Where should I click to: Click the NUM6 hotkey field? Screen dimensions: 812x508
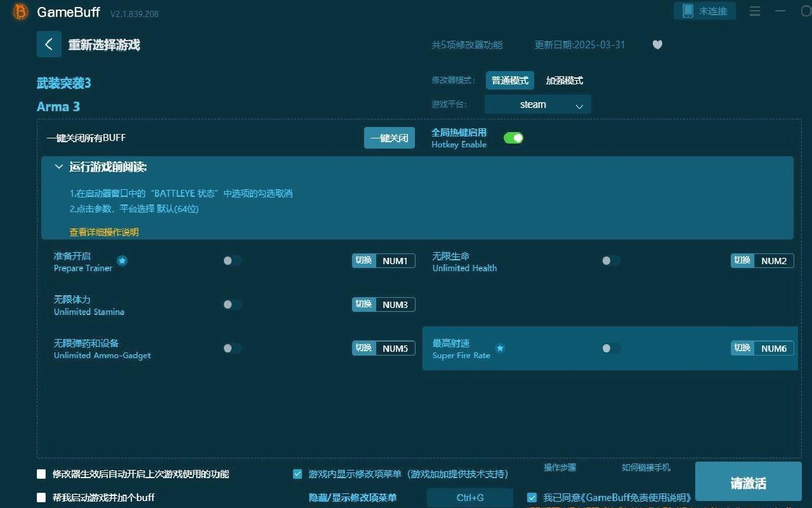(x=774, y=348)
